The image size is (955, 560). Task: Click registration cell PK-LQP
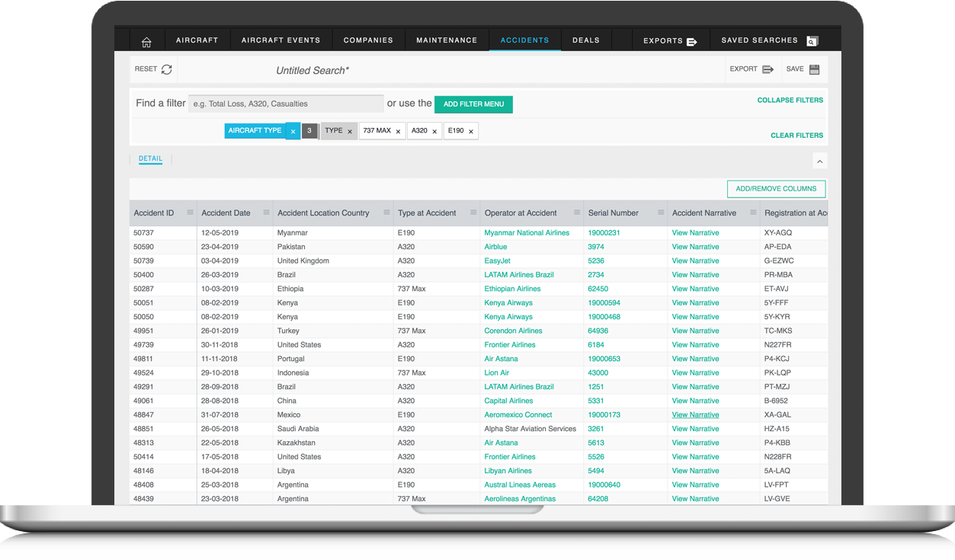click(777, 373)
